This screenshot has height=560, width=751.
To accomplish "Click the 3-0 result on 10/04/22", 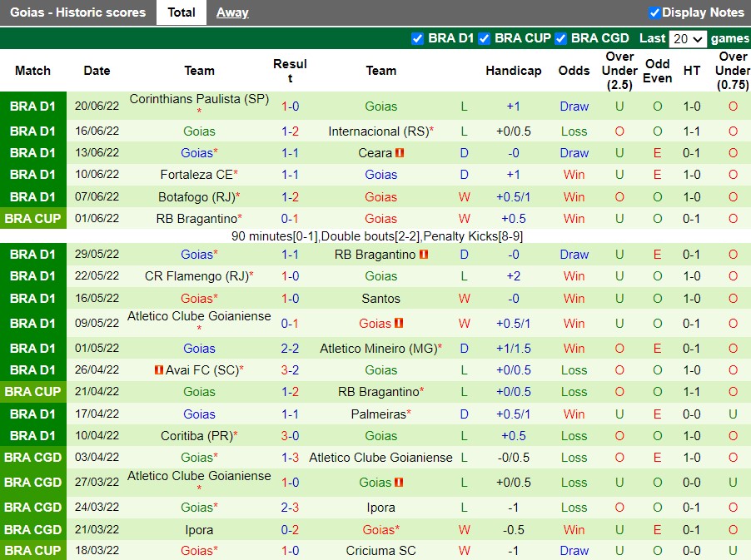I will pyautogui.click(x=291, y=436).
